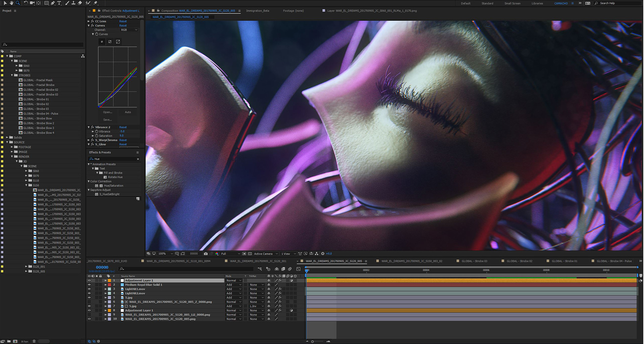Open the WAR_EL_DREAMS S110_001_0094 timeline tab
Screen dimensions: 644x344
click(178, 261)
